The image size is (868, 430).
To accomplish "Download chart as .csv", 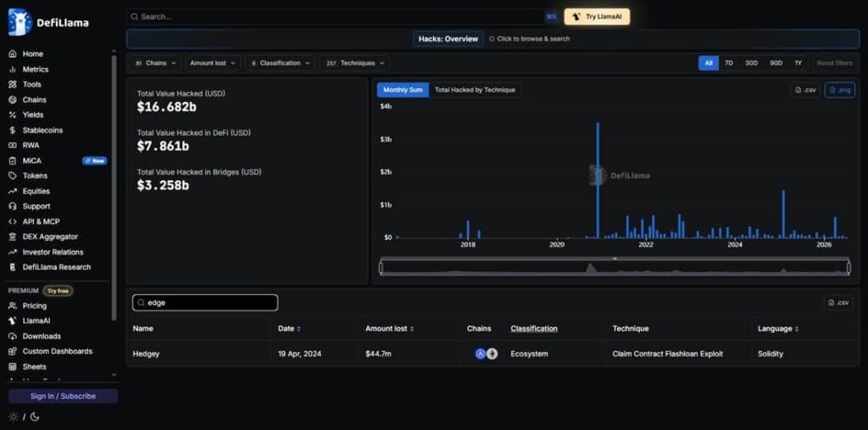I will click(805, 90).
